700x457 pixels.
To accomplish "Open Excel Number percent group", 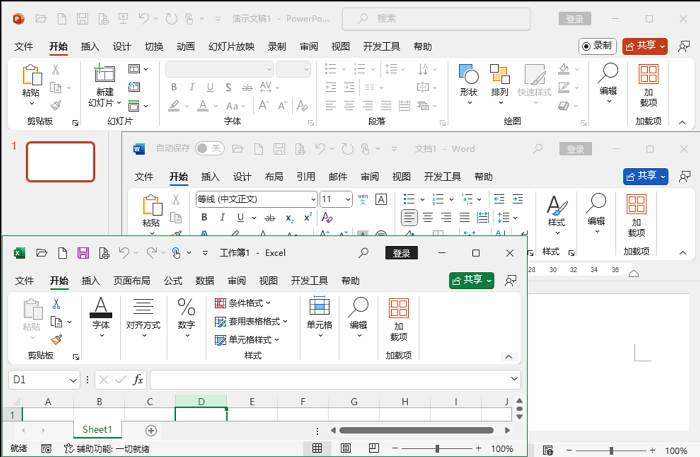I will pos(187,317).
